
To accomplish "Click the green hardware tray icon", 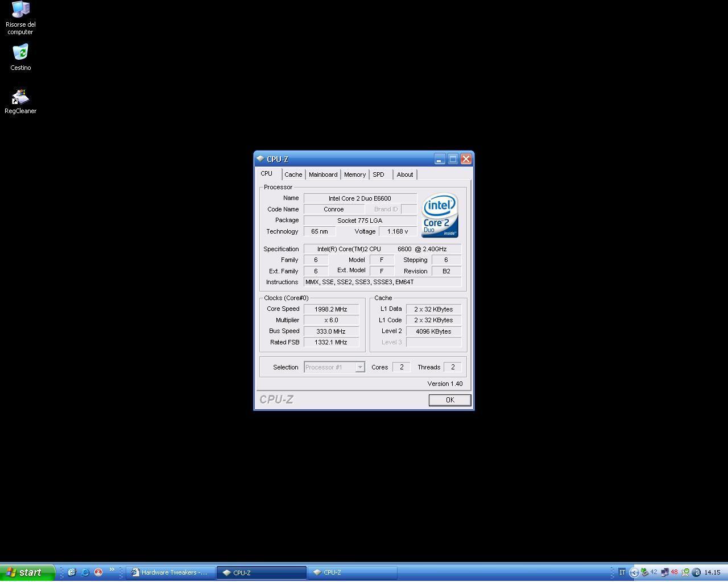I will (644, 572).
